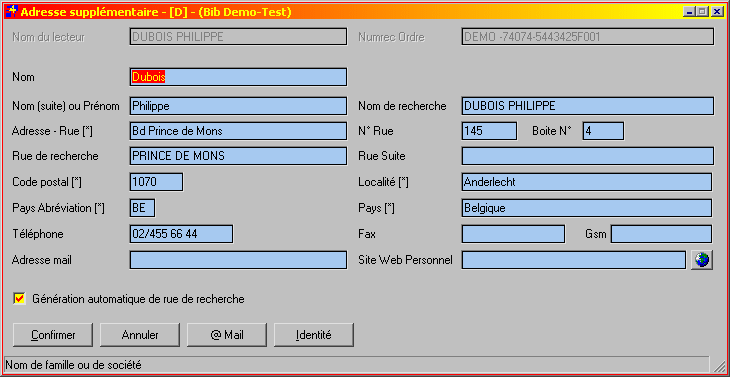Image resolution: width=730 pixels, height=377 pixels.
Task: Click the disabled Nom du lecteur field
Action: tap(238, 37)
